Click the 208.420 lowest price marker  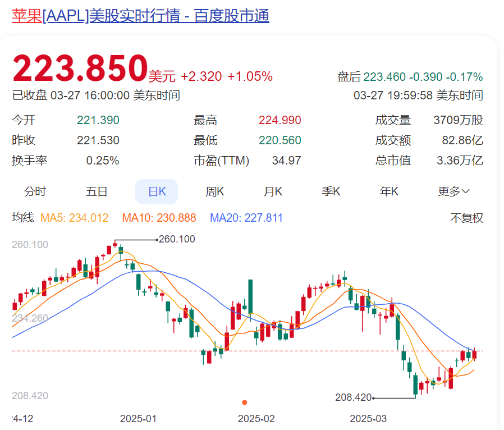click(x=354, y=397)
